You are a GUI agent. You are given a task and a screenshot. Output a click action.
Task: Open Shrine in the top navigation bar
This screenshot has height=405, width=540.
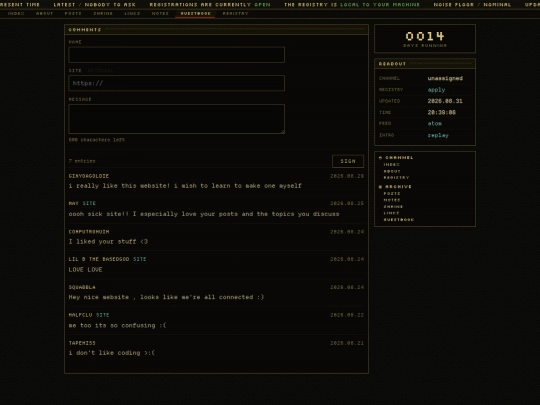103,13
